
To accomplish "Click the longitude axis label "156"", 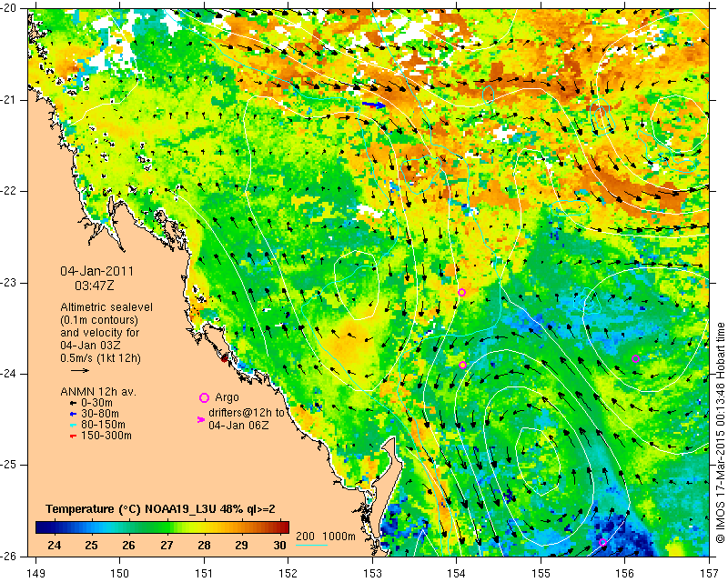I will click(x=625, y=574).
